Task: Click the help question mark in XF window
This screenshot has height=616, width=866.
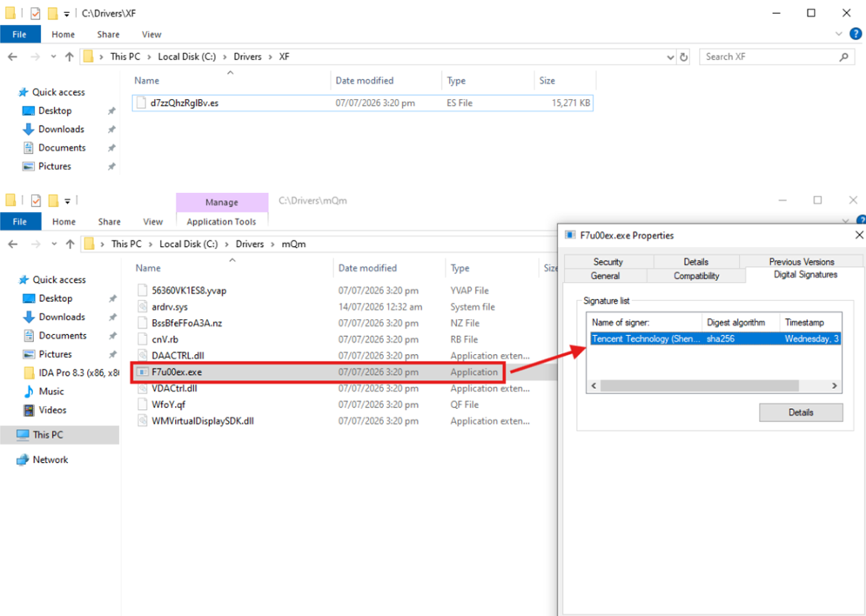Action: (856, 34)
